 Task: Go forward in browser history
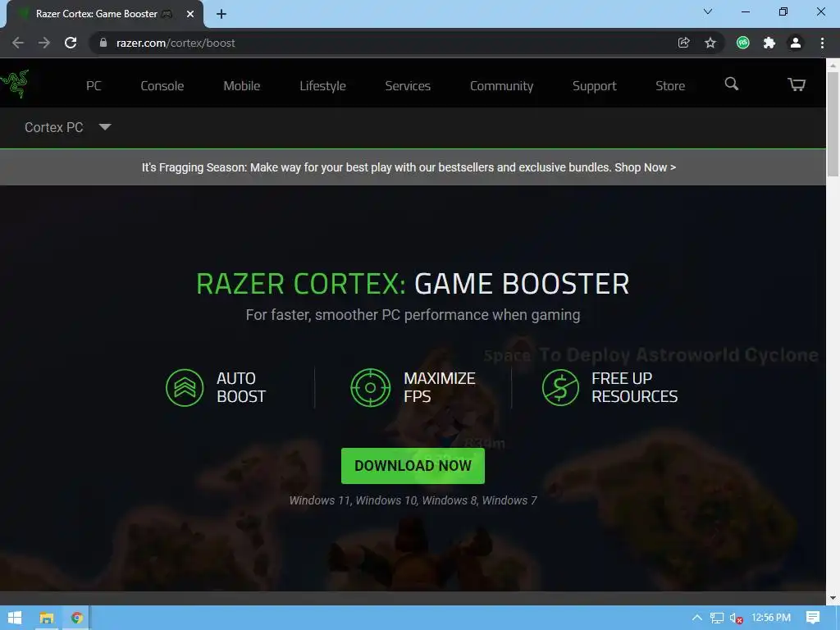pos(44,43)
